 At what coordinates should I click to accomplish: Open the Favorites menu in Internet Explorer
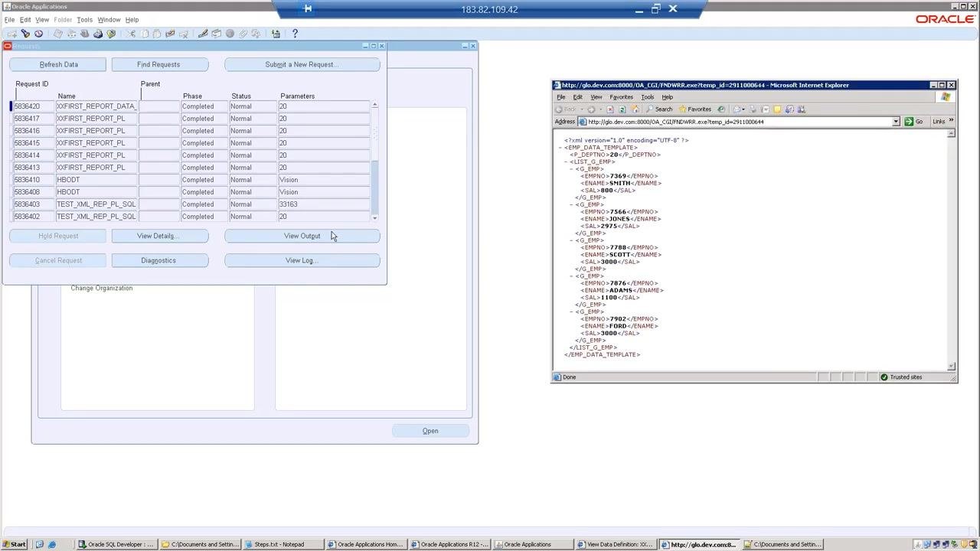pyautogui.click(x=621, y=97)
